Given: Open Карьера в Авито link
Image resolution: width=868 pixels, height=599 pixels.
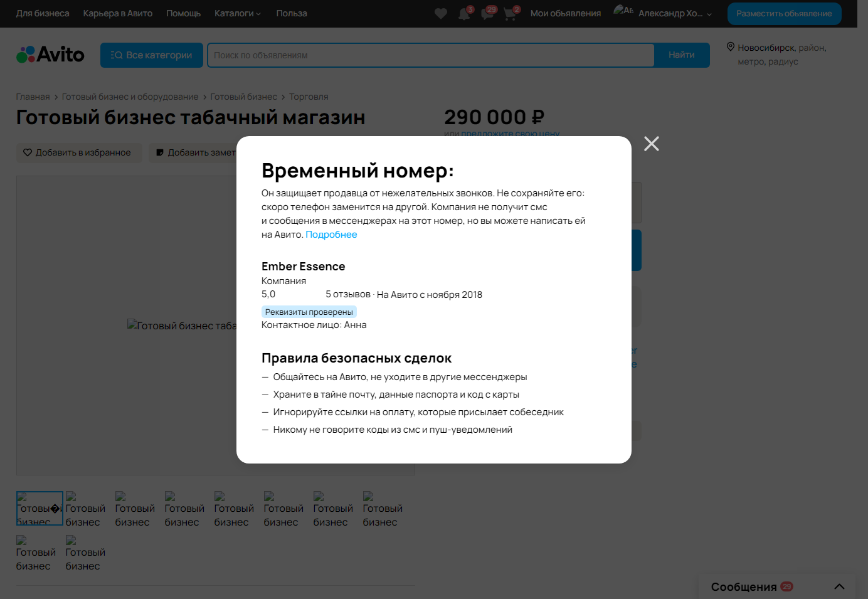Looking at the screenshot, I should pyautogui.click(x=118, y=13).
